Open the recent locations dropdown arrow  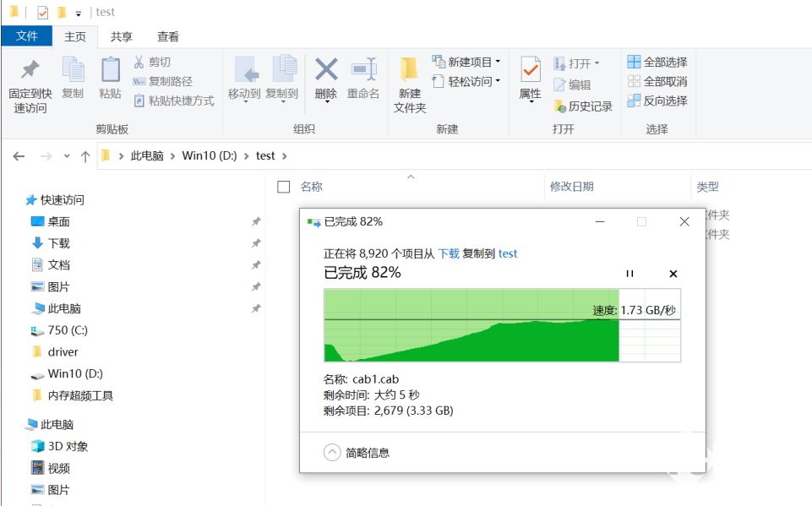coord(67,156)
